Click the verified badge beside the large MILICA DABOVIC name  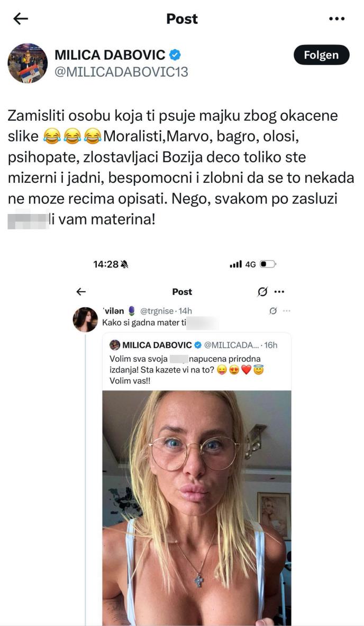click(x=175, y=55)
